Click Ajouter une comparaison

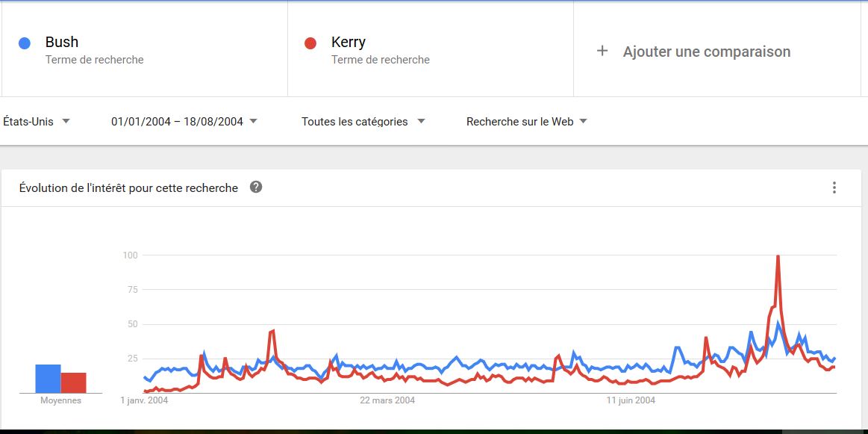(x=706, y=52)
